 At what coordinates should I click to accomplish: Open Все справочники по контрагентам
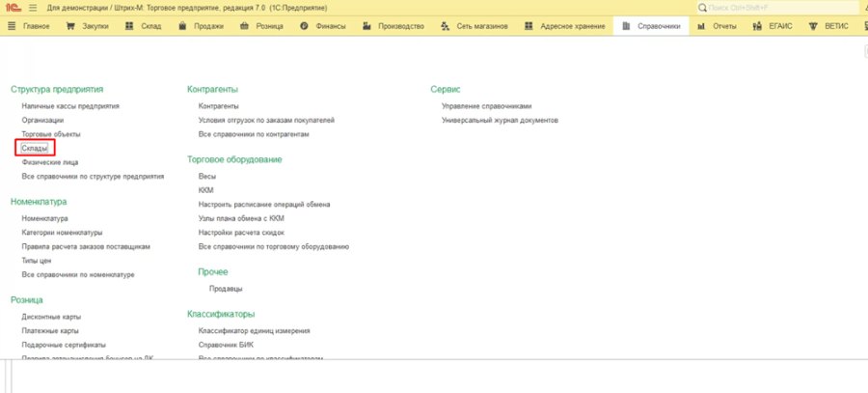click(254, 134)
